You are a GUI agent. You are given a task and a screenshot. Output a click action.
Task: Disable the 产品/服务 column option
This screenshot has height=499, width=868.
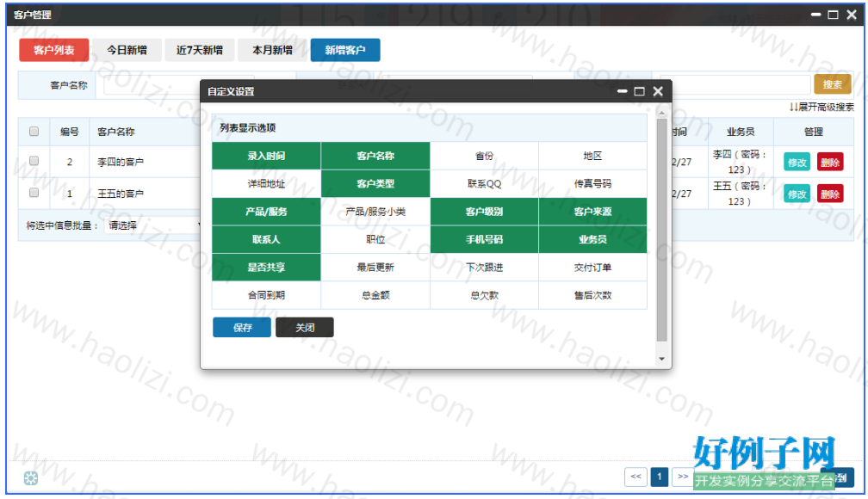coord(266,212)
